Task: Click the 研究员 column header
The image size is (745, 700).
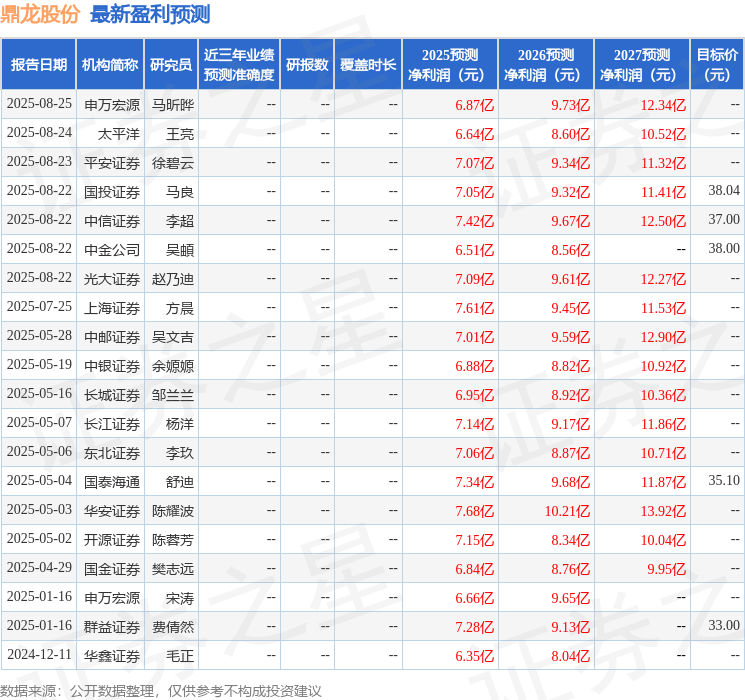Action: [x=171, y=65]
